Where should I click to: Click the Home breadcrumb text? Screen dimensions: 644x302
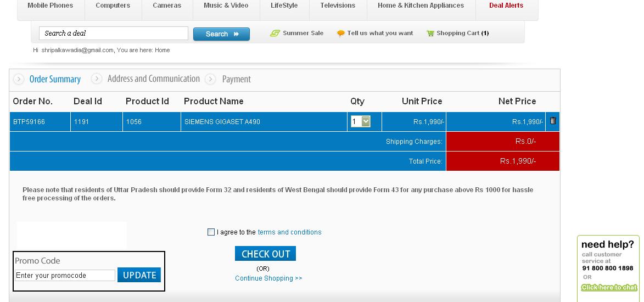(x=162, y=50)
